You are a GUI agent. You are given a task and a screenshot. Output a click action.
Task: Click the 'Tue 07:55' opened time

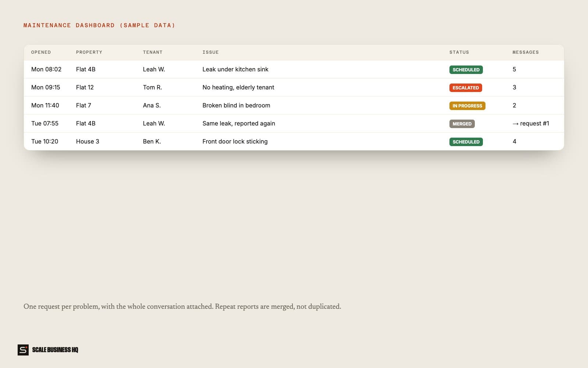pos(45,123)
